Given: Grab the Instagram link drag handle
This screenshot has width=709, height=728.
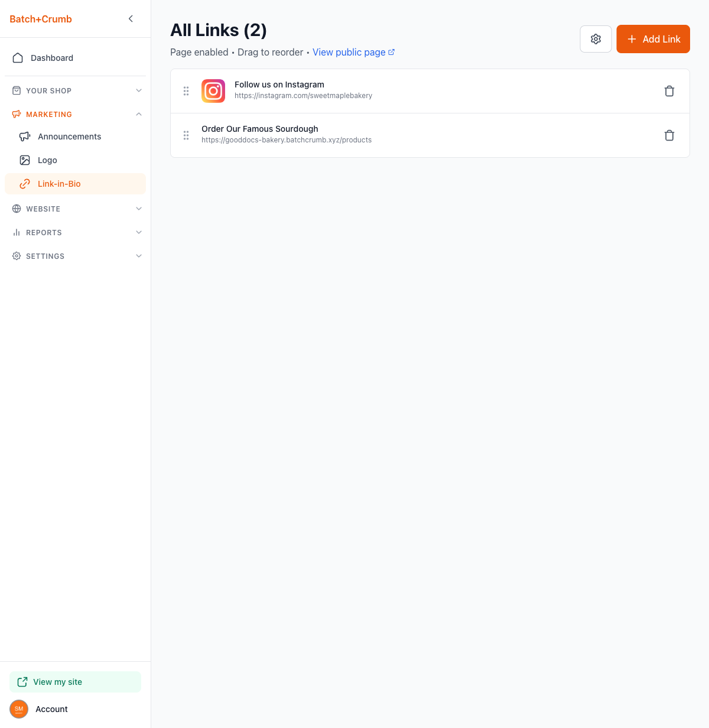Looking at the screenshot, I should coord(186,91).
